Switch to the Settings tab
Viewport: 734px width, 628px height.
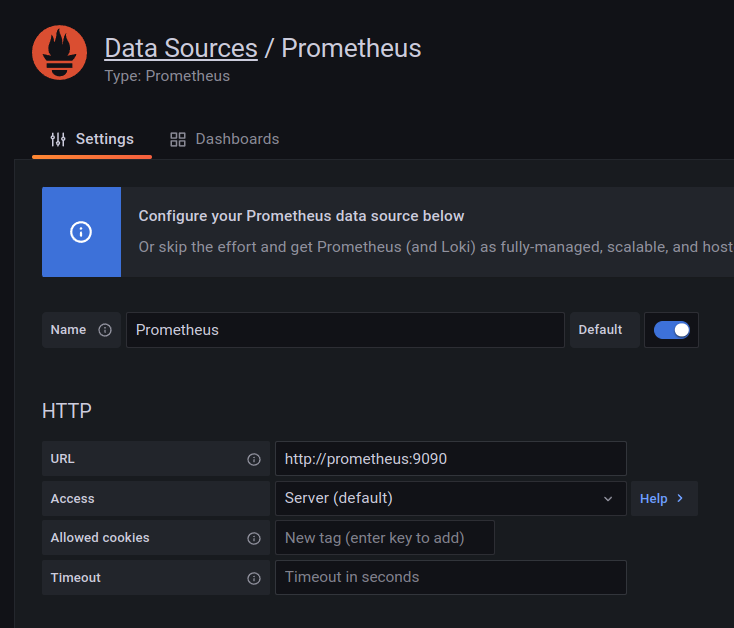[92, 139]
